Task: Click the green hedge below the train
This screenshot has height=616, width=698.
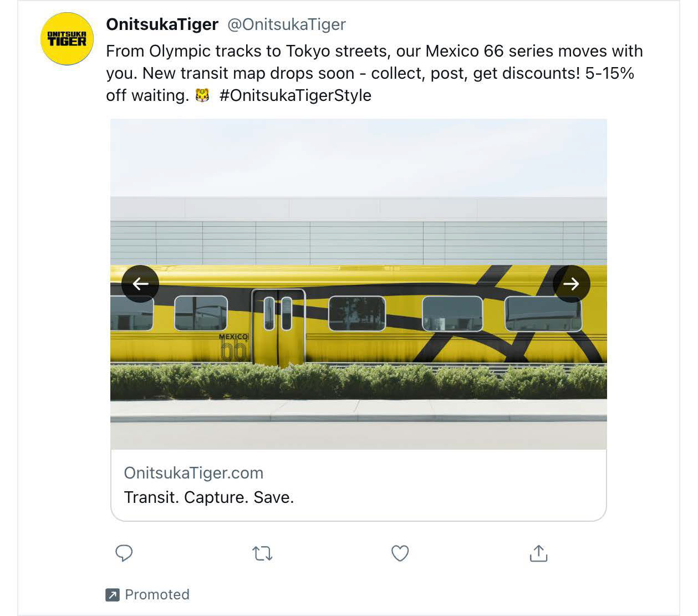Action: click(x=359, y=381)
